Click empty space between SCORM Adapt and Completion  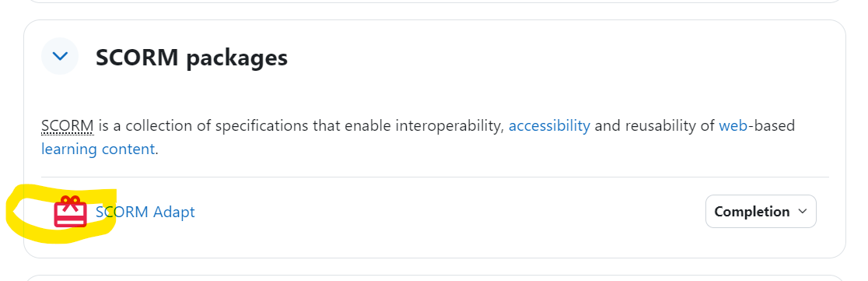point(449,212)
